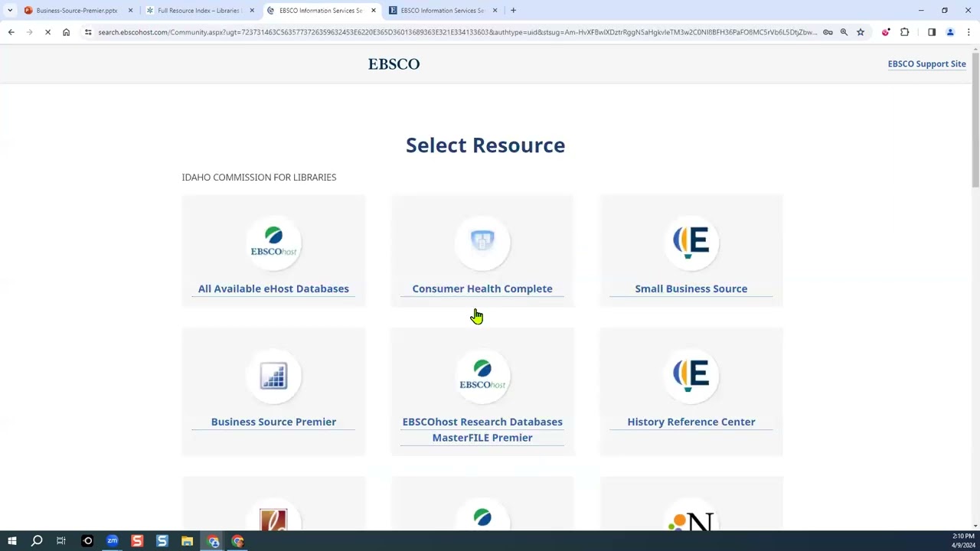
Task: Switch to Business-Source-Premier.pptx tab
Action: (x=77, y=11)
